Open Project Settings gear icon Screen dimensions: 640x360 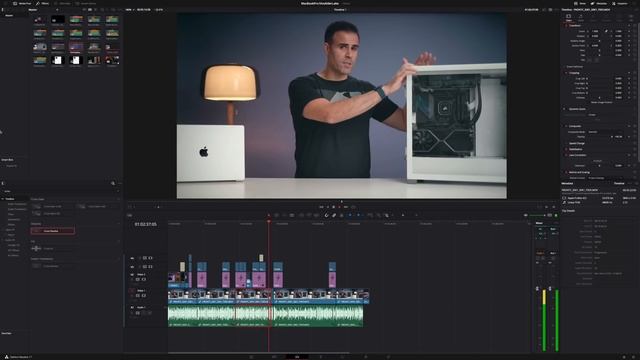click(x=632, y=357)
